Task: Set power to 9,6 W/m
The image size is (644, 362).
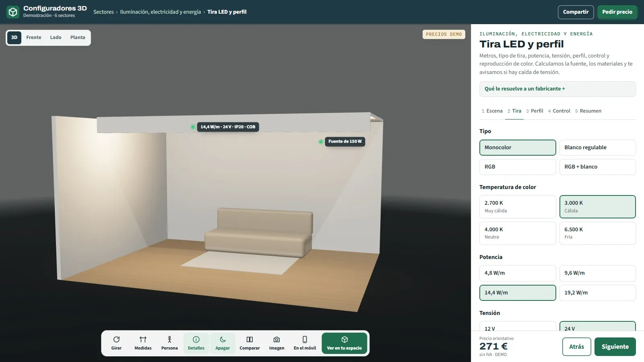Action: [x=598, y=273]
